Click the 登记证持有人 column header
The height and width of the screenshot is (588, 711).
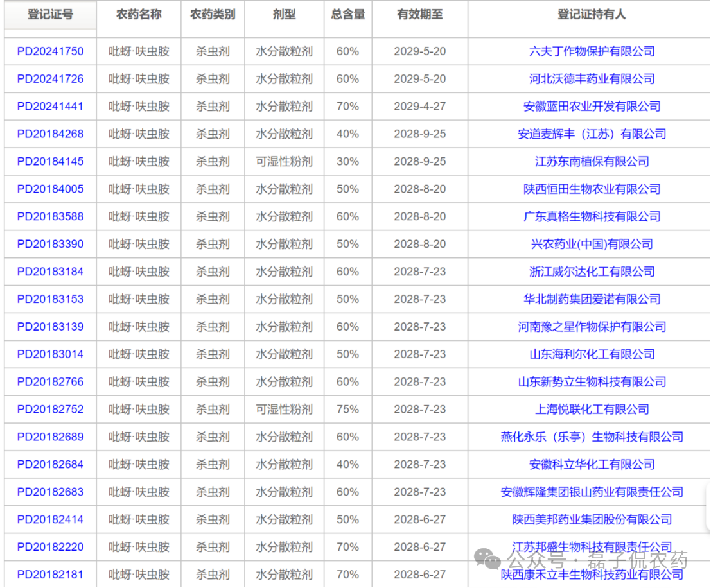592,15
